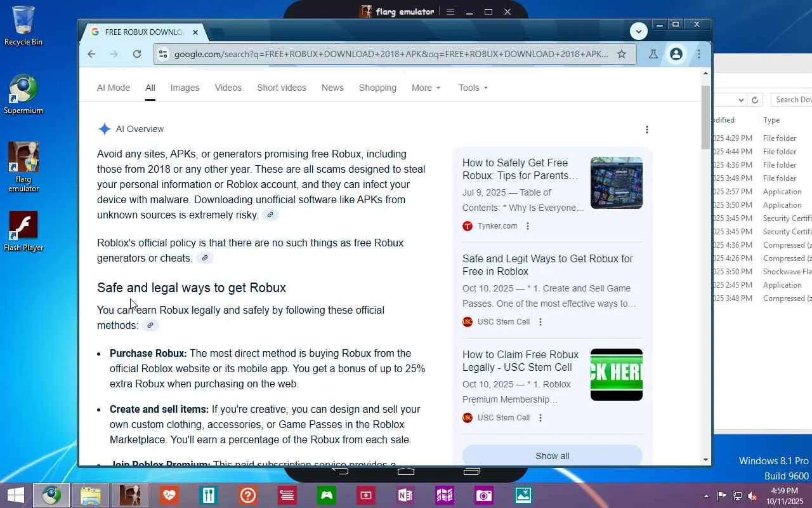
Task: Click the AI Overview sparkle icon
Action: (x=105, y=129)
